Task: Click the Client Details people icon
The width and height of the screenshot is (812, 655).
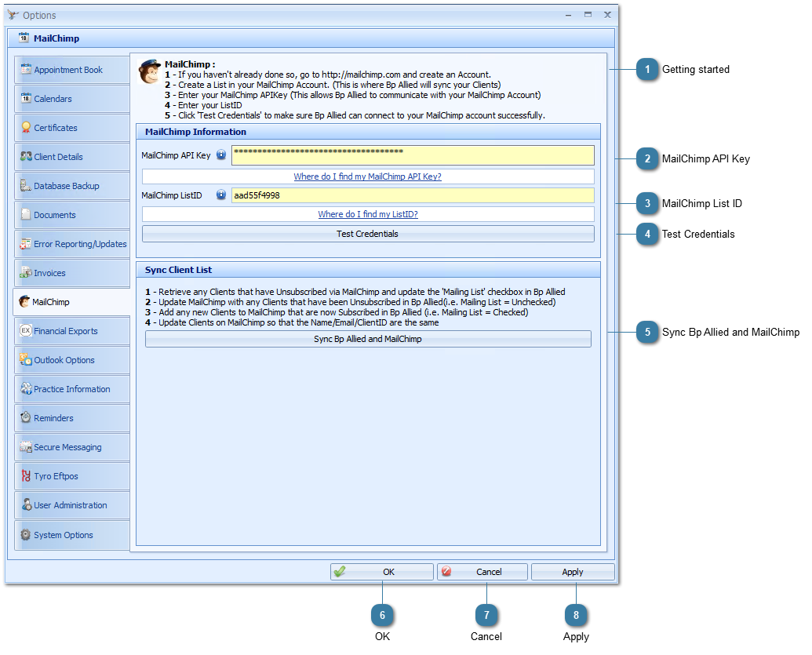Action: click(x=26, y=156)
